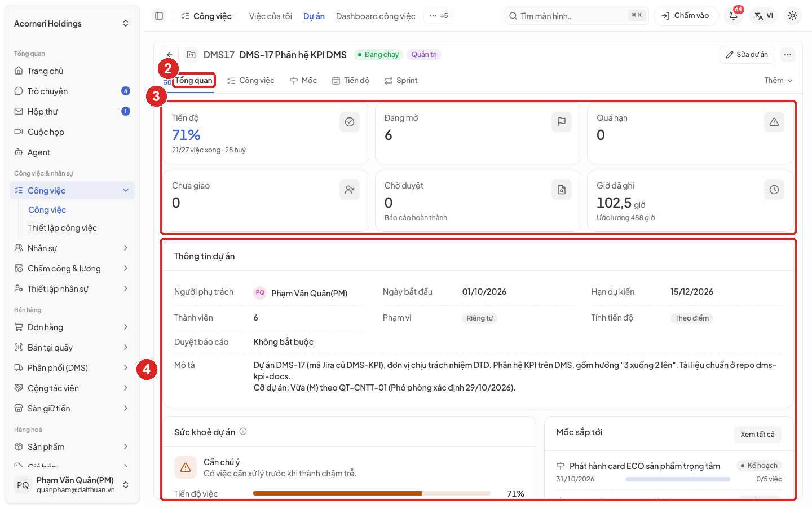Open the Thêm dropdown in project tabs
This screenshot has width=812, height=508.
point(778,81)
